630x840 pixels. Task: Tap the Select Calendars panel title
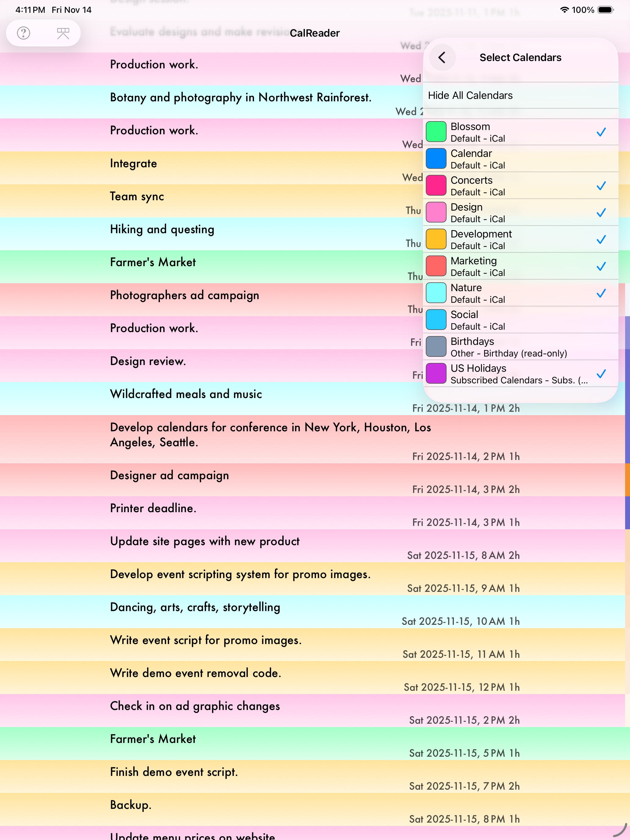pos(520,57)
